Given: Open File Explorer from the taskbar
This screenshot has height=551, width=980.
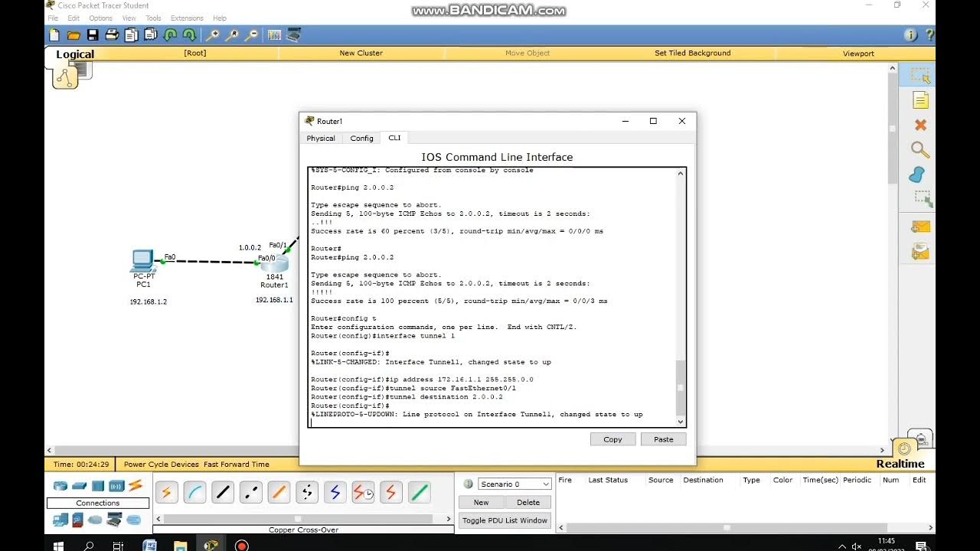Looking at the screenshot, I should click(180, 546).
